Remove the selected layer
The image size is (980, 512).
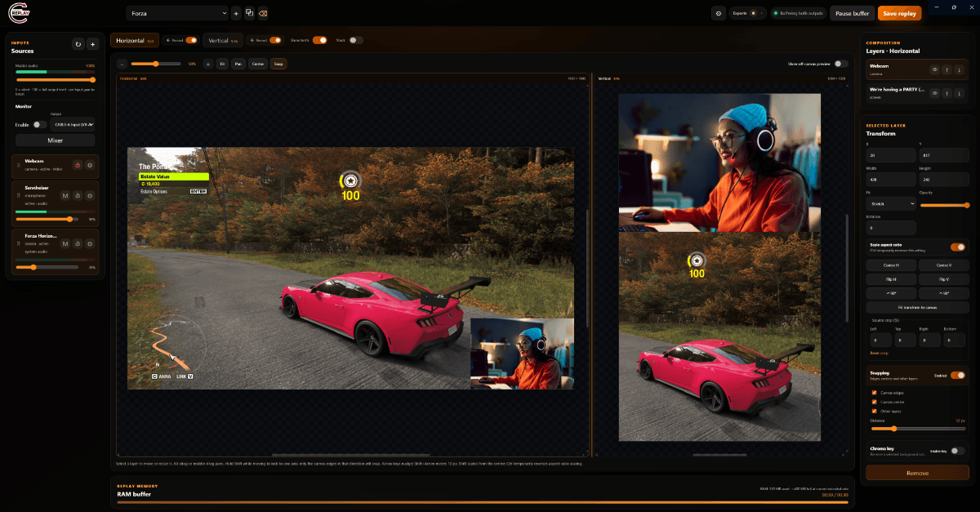click(917, 473)
